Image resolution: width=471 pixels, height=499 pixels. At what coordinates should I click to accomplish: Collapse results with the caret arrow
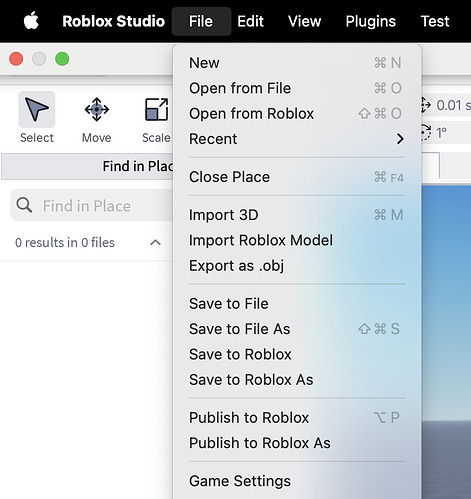point(155,242)
